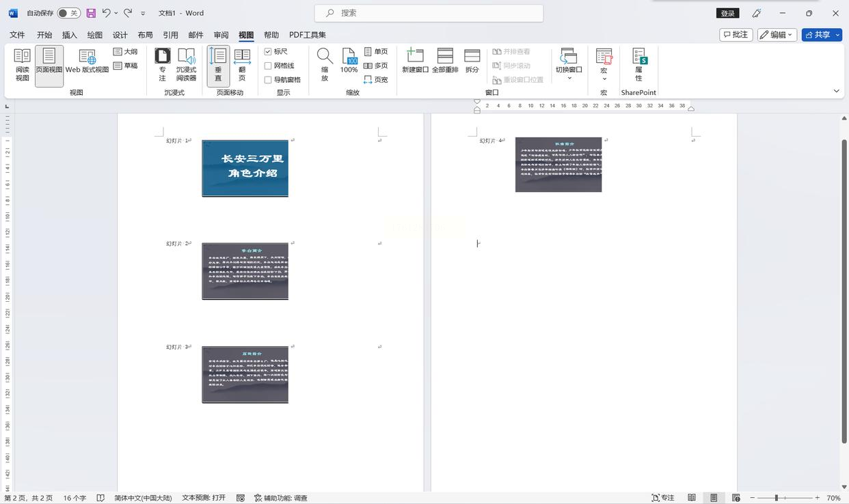Open Customize Quick Access Toolbar dropdown
Screen dimensions: 849x504
pyautogui.click(x=143, y=13)
